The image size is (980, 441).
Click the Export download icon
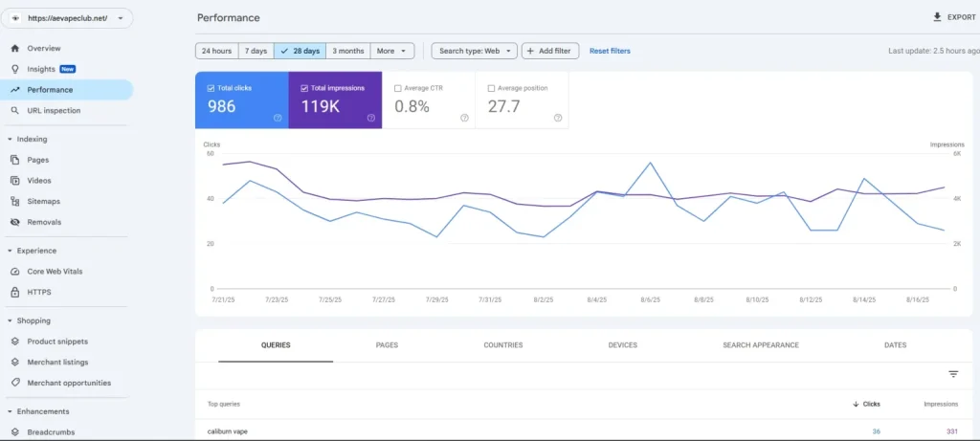(937, 17)
